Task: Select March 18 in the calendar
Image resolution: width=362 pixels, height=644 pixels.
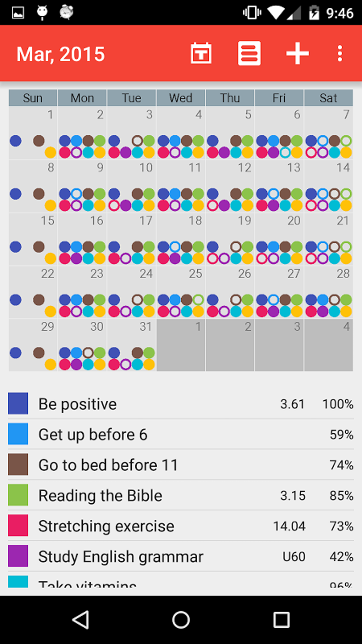Action: [x=181, y=239]
